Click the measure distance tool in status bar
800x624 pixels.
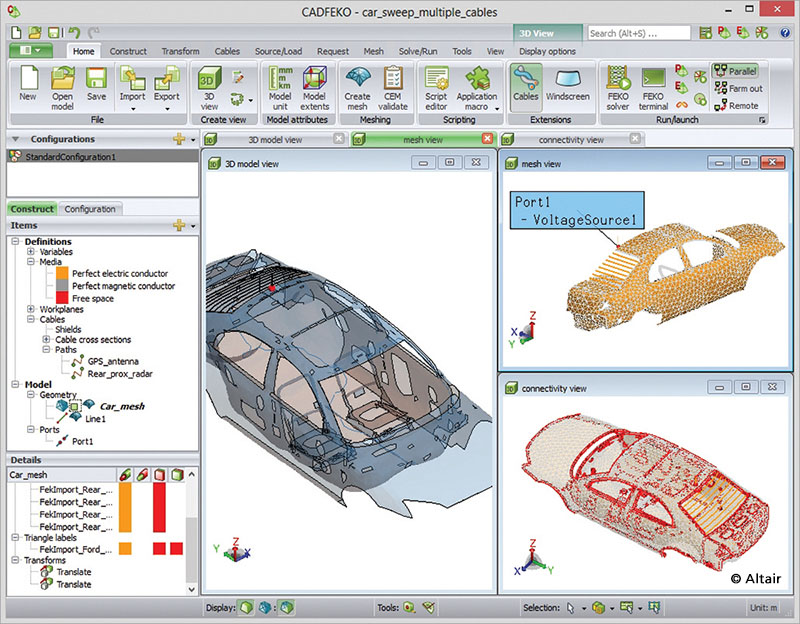[409, 607]
